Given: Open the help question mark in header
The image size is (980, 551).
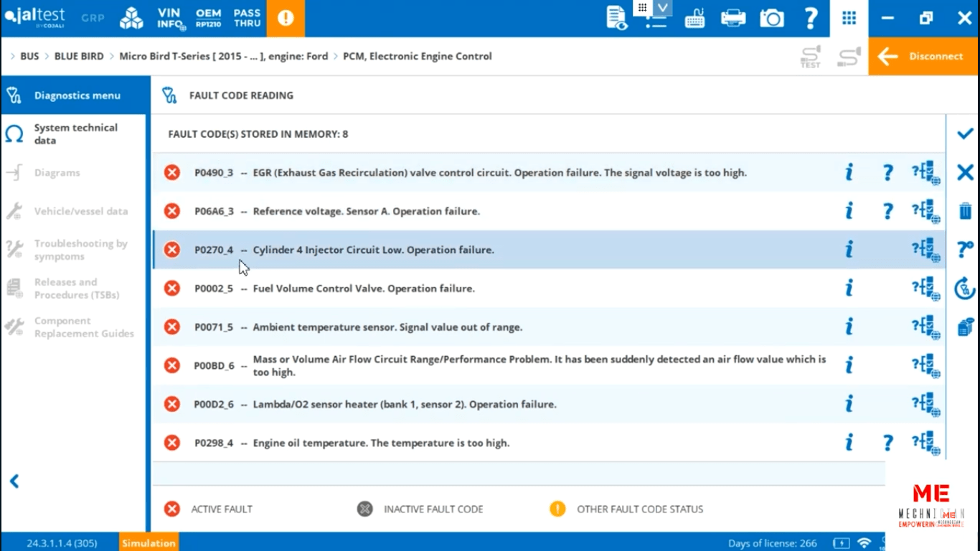Looking at the screenshot, I should point(811,19).
